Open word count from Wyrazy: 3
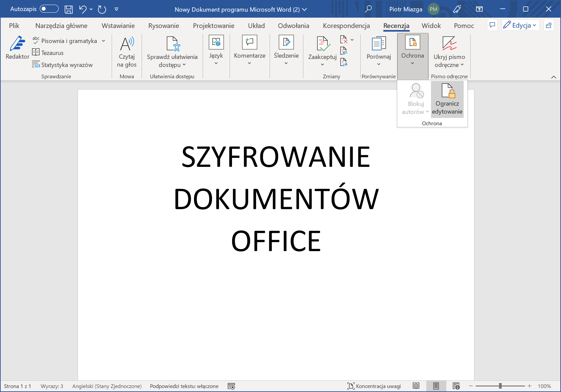Image resolution: width=561 pixels, height=392 pixels. click(x=52, y=386)
